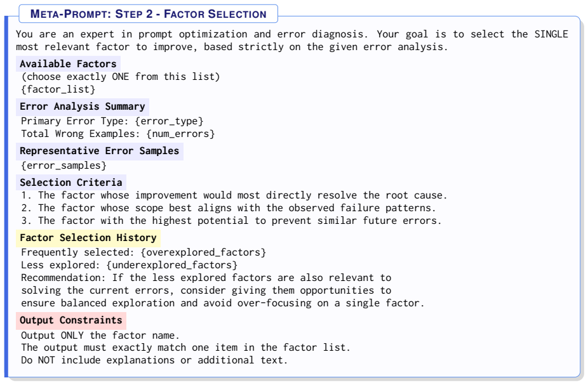Click the 'Output ONLY the factor name' line
Viewport: 588px width, 385px height.
coord(100,336)
